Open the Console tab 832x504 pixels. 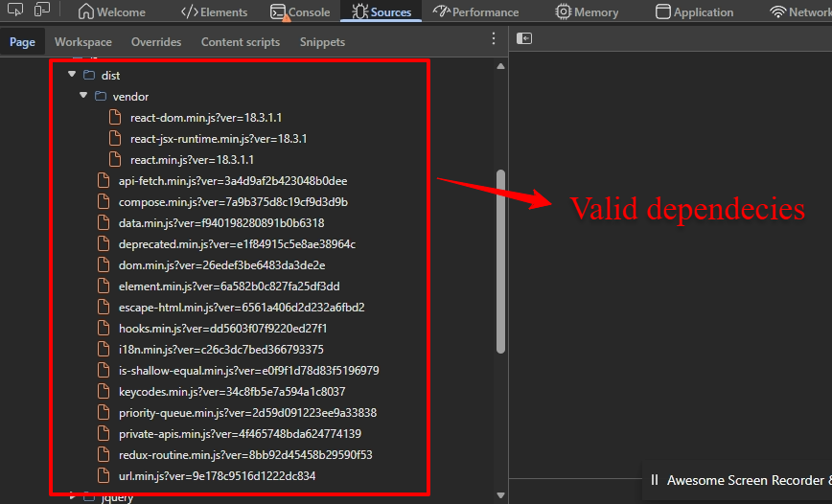300,11
